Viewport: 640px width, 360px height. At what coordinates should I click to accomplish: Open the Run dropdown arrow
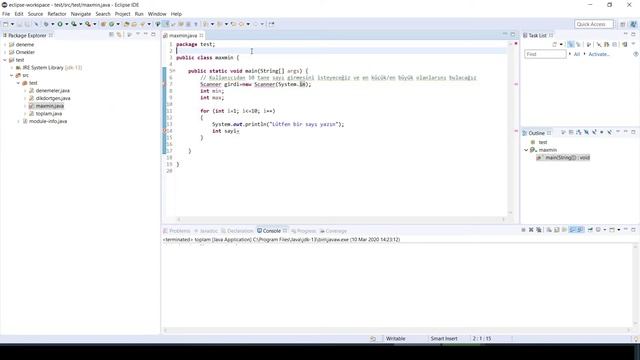67,24
